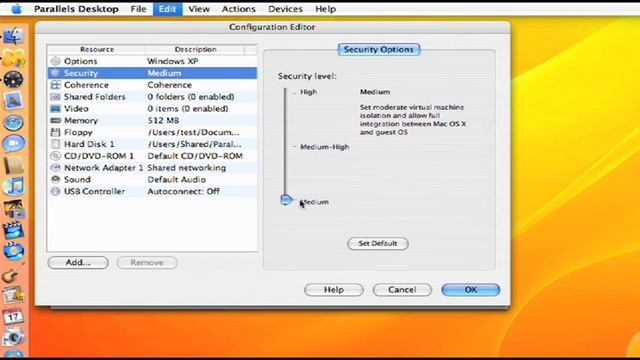Click the USB Controller icon in list
The height and width of the screenshot is (360, 640).
click(x=56, y=191)
